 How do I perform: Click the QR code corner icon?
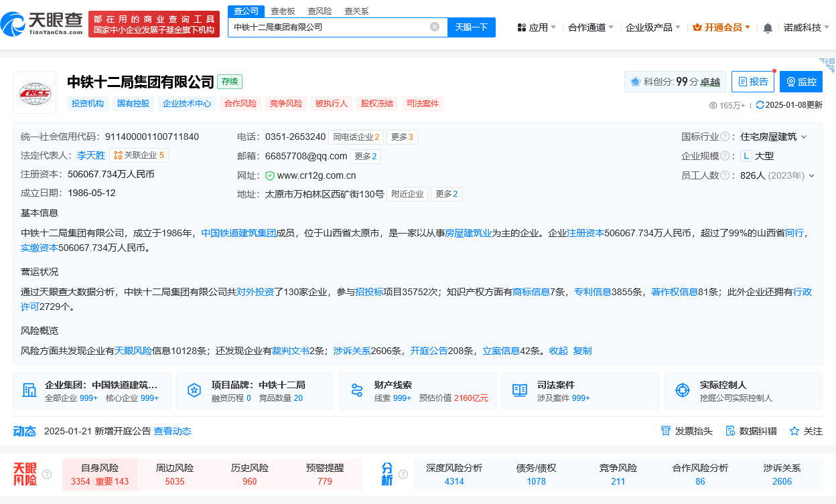pos(827,66)
